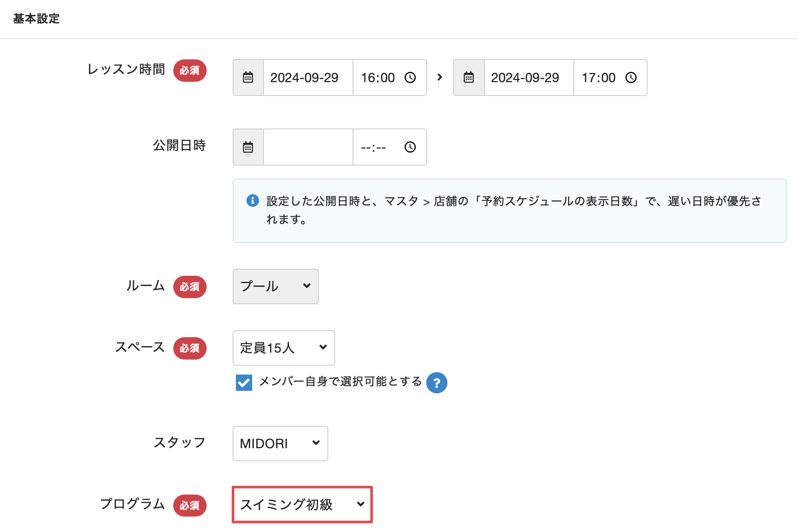798x532 pixels.
Task: Click the clock icon beside 17:00
Action: coord(631,77)
